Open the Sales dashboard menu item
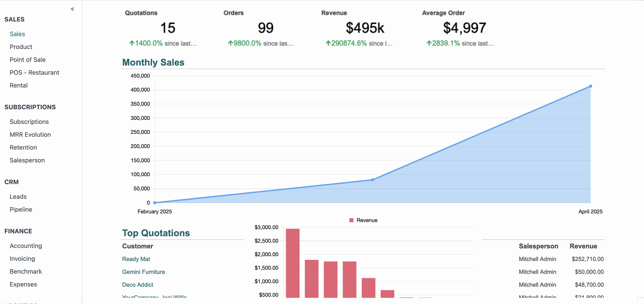644x304 pixels. click(x=17, y=34)
